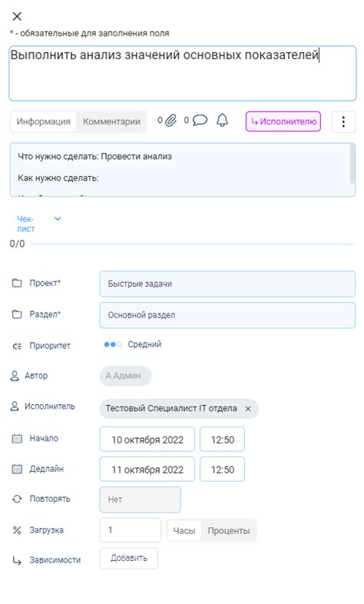Click the calendar icon beside Дедлайн
The height and width of the screenshot is (604, 364).
tap(17, 469)
